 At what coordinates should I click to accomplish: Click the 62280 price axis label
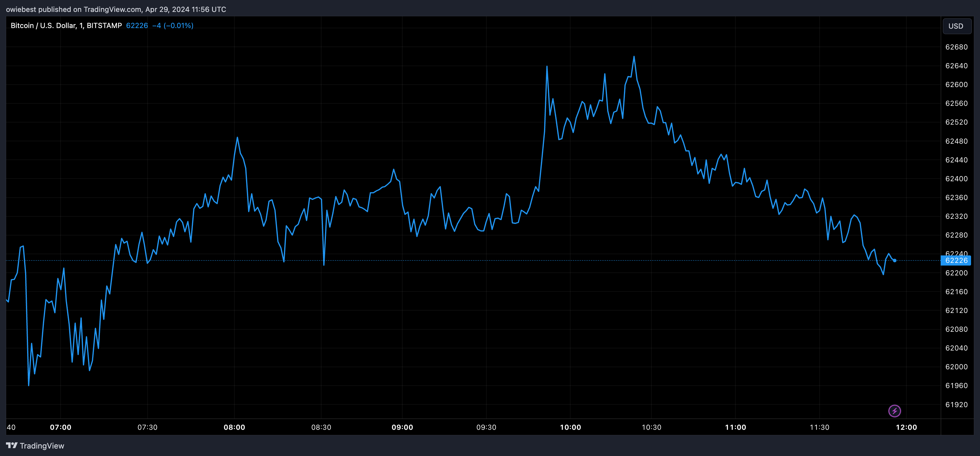pos(956,235)
